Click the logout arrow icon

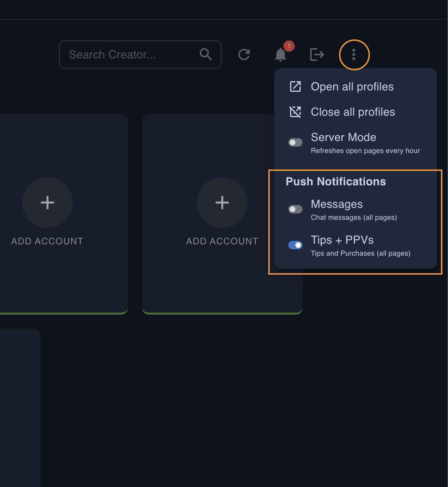(316, 55)
